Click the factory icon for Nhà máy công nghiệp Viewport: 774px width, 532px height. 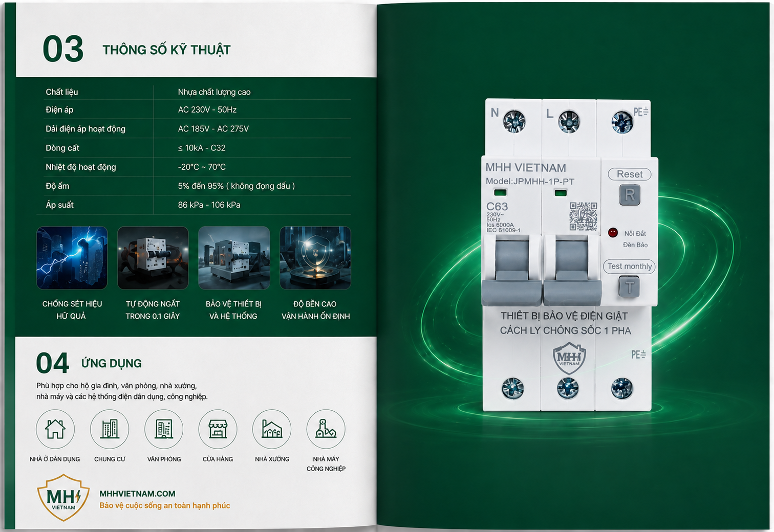click(326, 429)
